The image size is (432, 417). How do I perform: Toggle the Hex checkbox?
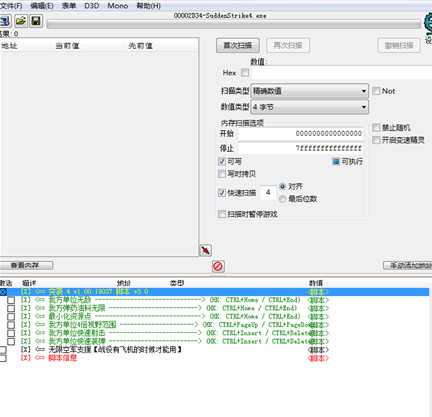[245, 72]
